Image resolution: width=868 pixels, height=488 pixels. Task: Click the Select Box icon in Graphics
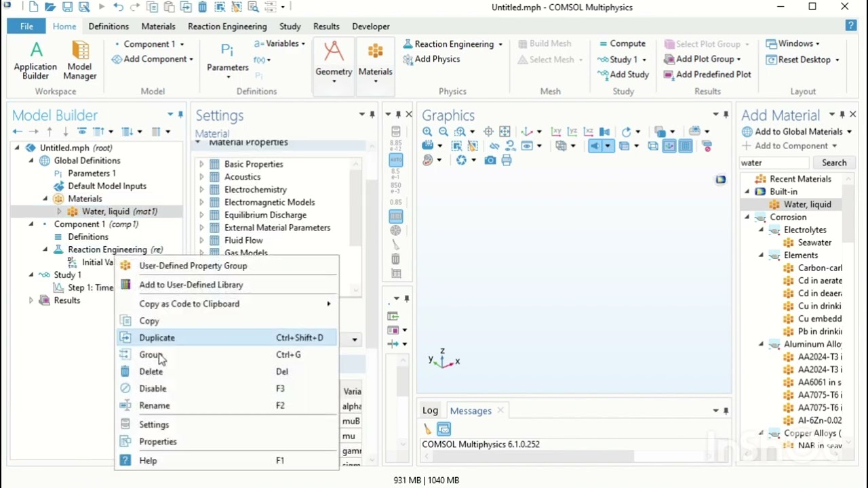(457, 146)
